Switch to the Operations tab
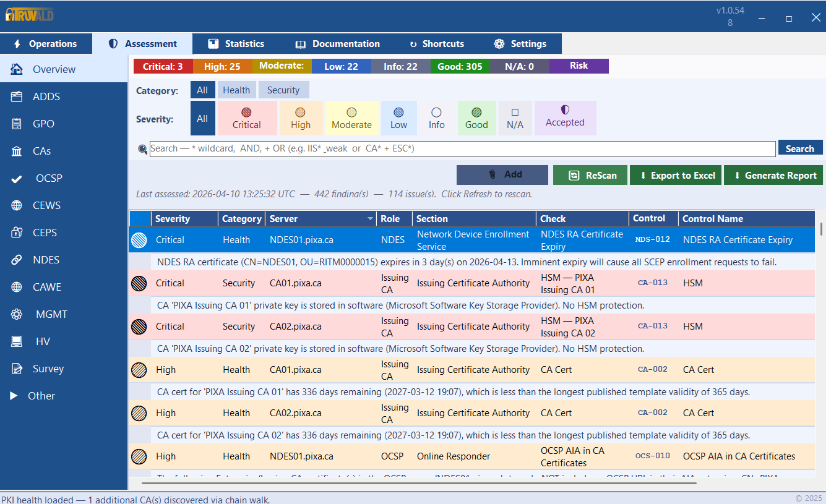 (x=45, y=44)
